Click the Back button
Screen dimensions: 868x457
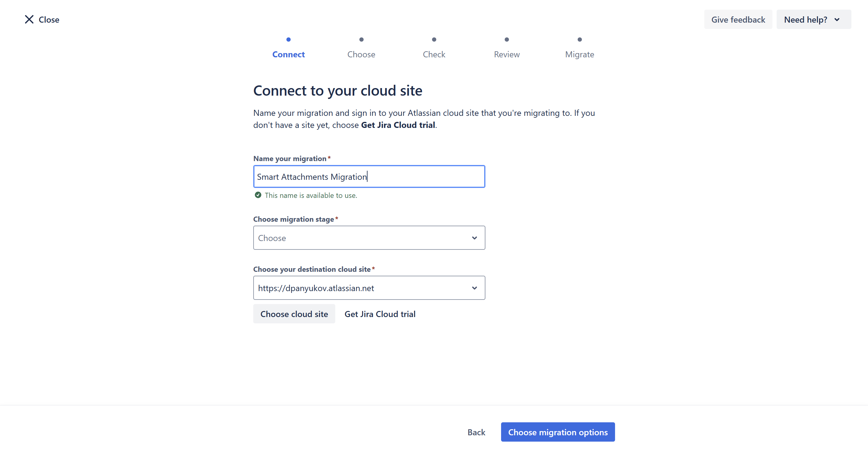[476, 432]
